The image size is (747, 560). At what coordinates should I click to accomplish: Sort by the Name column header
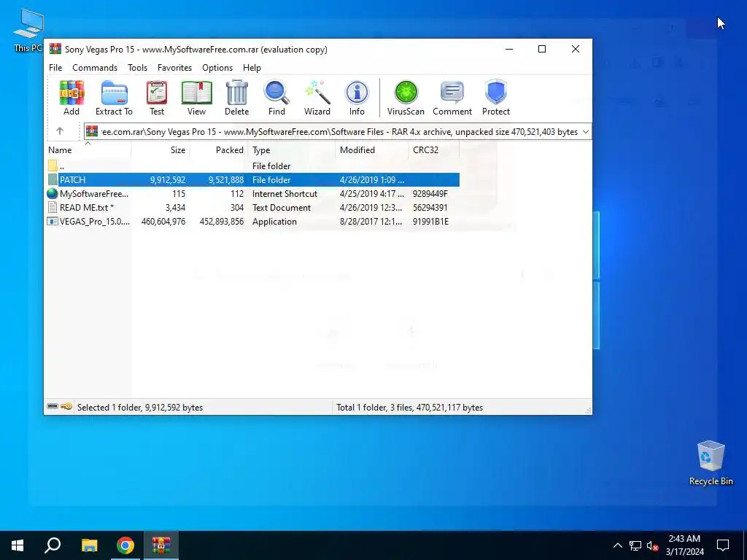point(88,150)
